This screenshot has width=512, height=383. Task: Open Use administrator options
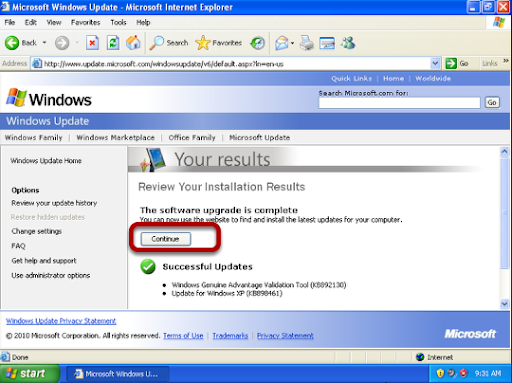[x=51, y=275]
